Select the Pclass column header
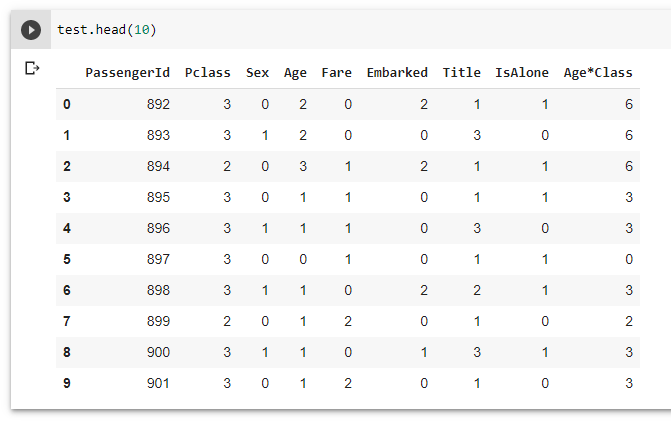671x429 pixels. [x=207, y=73]
